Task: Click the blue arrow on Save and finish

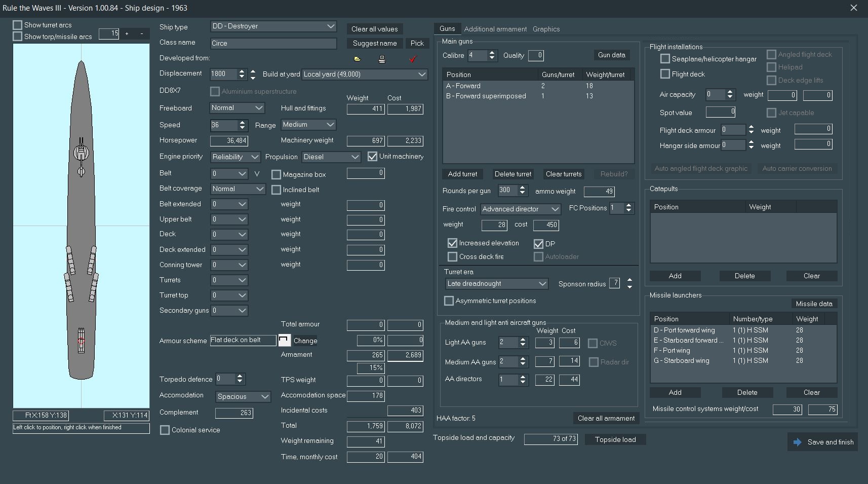Action: 797,442
